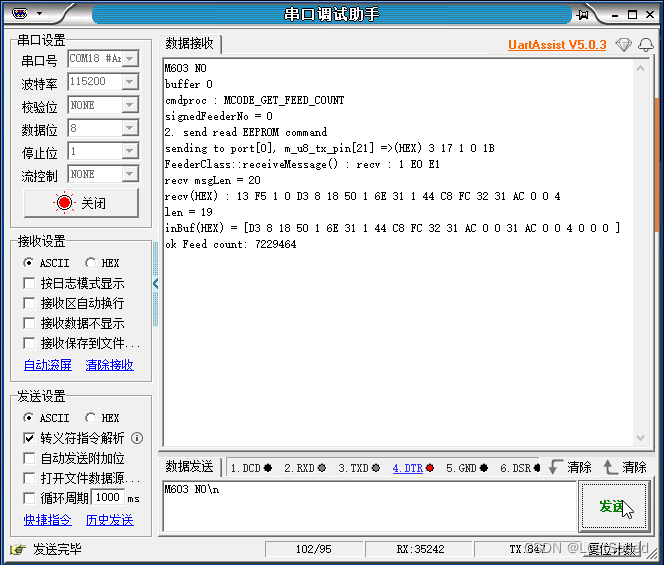Enable 自动发送附加位 checkbox

click(x=29, y=458)
